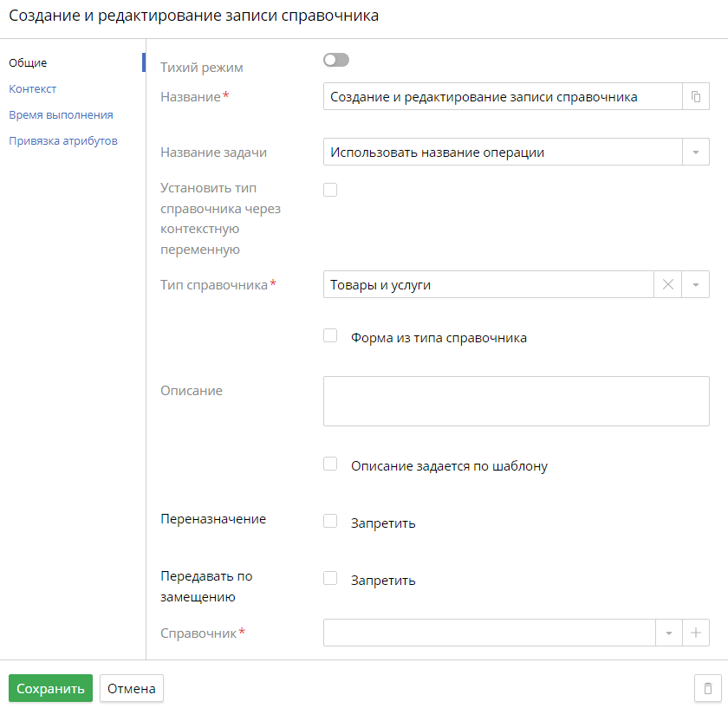Screen dimensions: 728x708
Task: Click the copy icon next to Название field
Action: click(695, 96)
